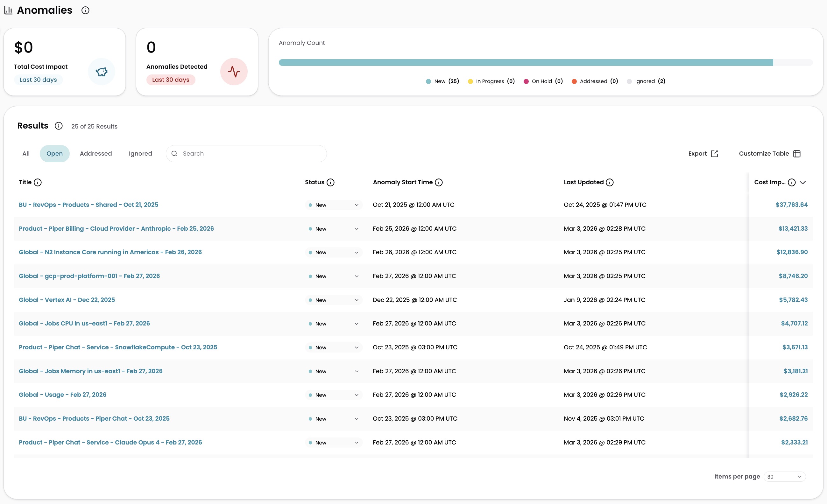
Task: Open Items per page dropdown
Action: tap(784, 477)
